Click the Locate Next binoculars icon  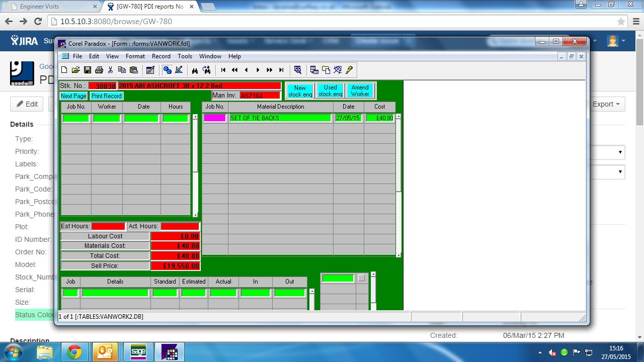coord(206,70)
